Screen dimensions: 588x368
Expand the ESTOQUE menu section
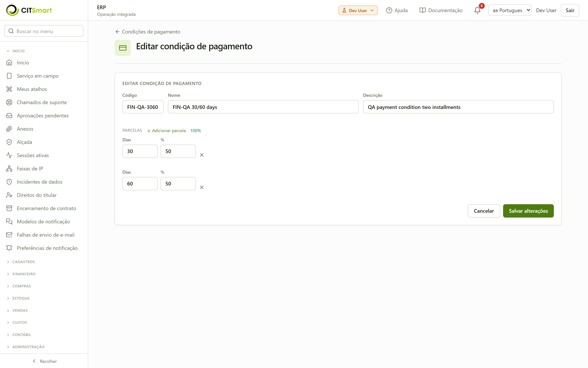18,298
